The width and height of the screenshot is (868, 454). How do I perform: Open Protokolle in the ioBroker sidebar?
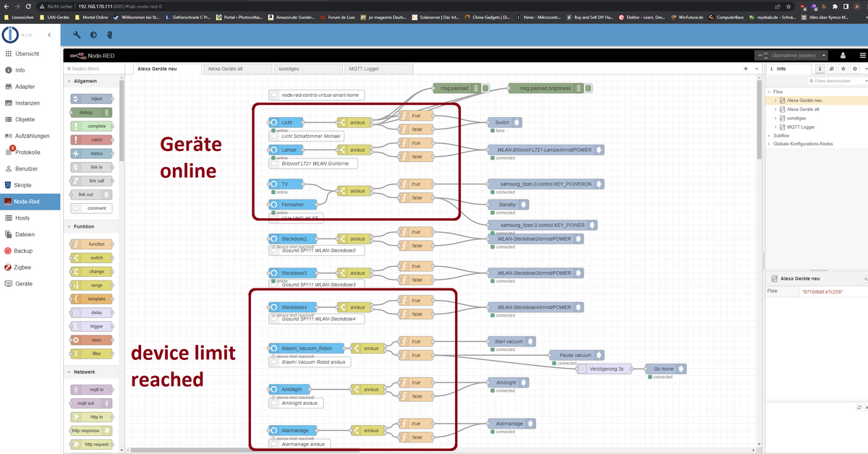(30, 153)
